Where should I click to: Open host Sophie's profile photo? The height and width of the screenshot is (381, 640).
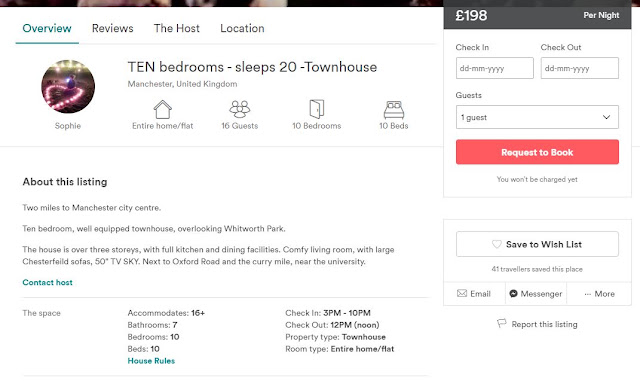pos(68,87)
